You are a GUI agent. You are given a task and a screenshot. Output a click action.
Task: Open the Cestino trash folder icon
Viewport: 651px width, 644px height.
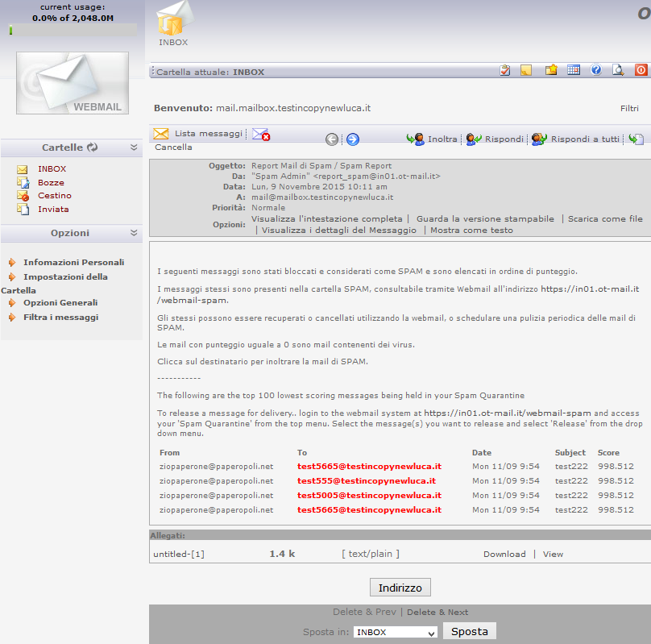pyautogui.click(x=23, y=195)
